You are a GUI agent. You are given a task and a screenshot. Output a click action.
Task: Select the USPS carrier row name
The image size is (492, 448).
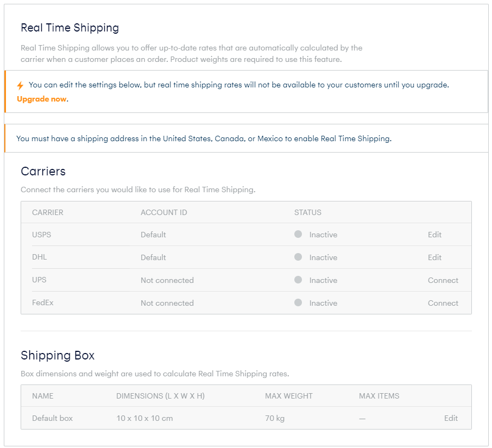pyautogui.click(x=41, y=235)
